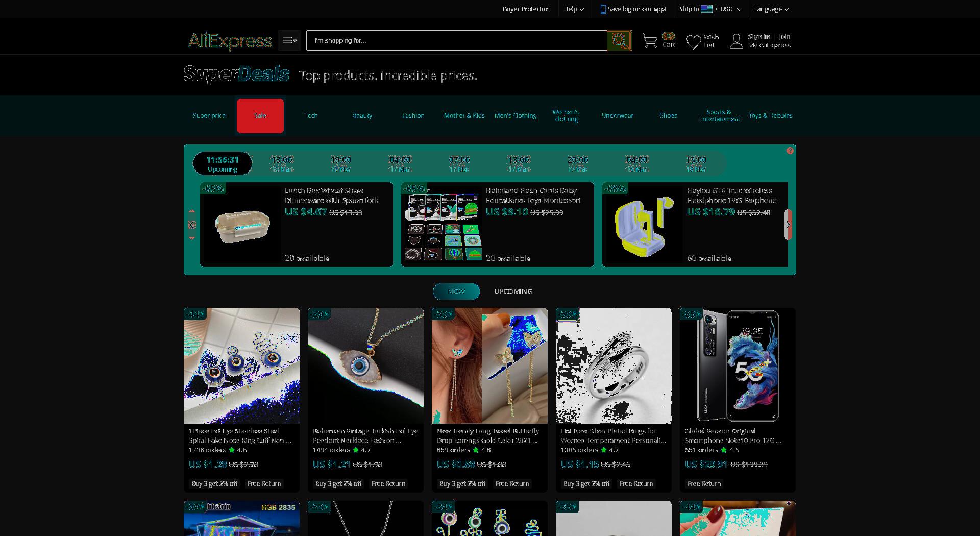Expand the Language dropdown
The height and width of the screenshot is (536, 980).
tap(771, 9)
